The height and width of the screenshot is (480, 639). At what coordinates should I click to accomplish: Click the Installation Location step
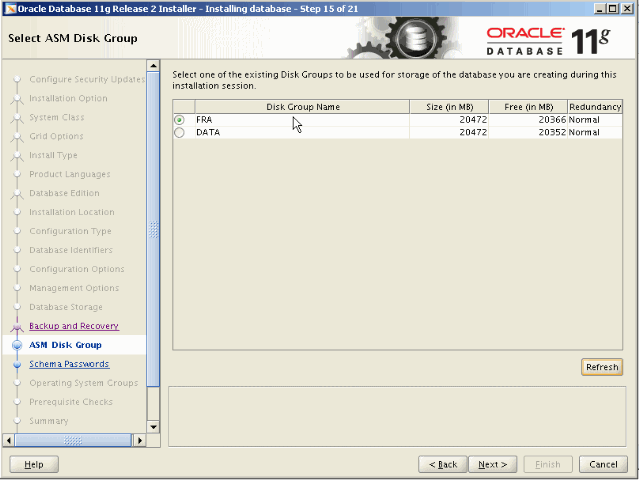[72, 212]
